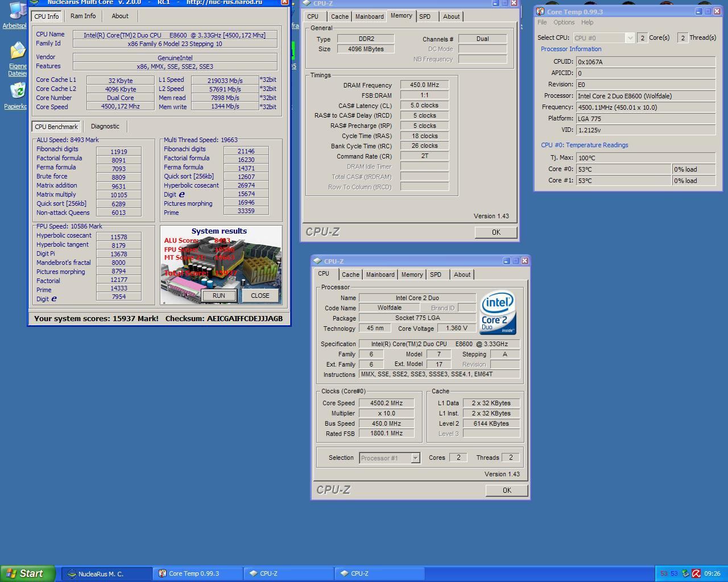Viewport: 728px width, 582px height.
Task: Click the Core Temp Frequency field
Action: (x=646, y=107)
